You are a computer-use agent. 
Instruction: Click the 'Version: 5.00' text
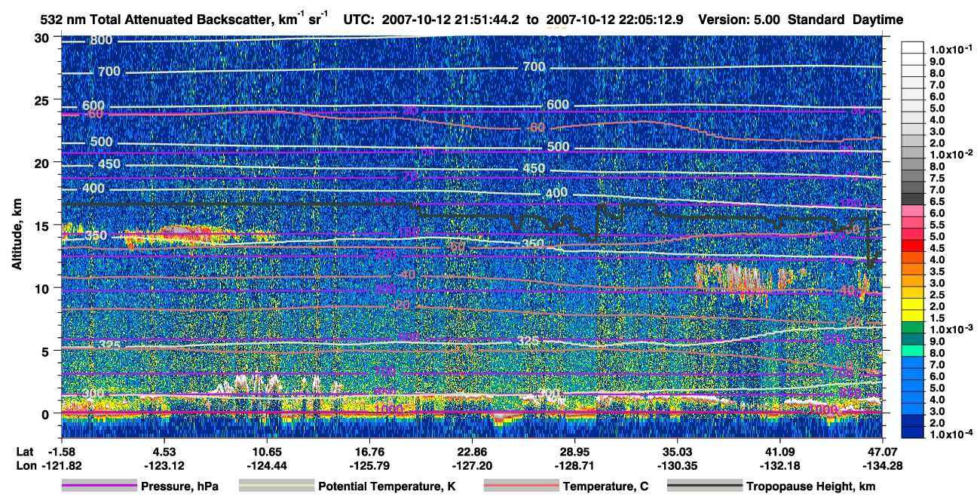(740, 20)
